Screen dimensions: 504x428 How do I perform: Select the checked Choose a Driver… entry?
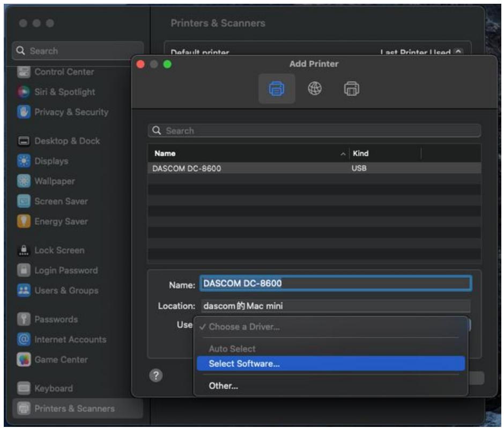pyautogui.click(x=331, y=327)
